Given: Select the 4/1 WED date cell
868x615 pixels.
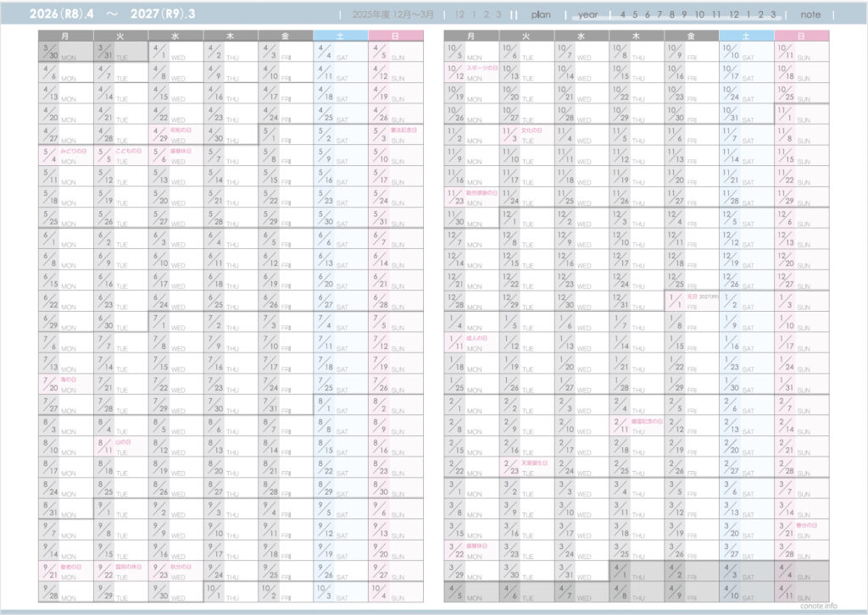Looking at the screenshot, I should [x=175, y=52].
